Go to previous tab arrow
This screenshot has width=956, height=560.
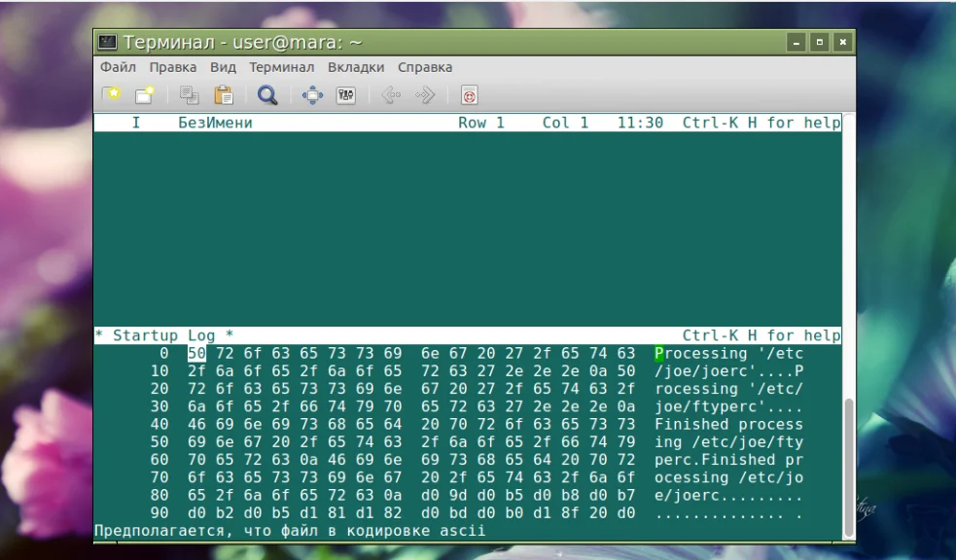pos(391,95)
